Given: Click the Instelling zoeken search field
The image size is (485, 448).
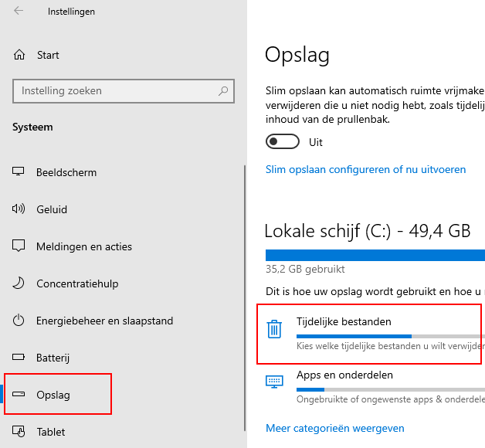Looking at the screenshot, I should (x=116, y=91).
